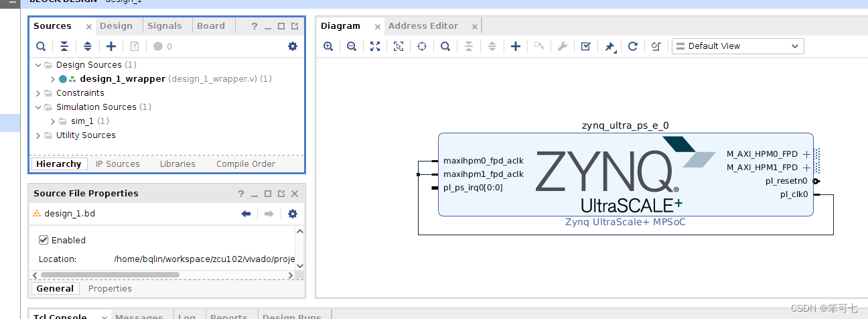The image size is (868, 319).
Task: Collapse all in the Sources panel
Action: [64, 46]
